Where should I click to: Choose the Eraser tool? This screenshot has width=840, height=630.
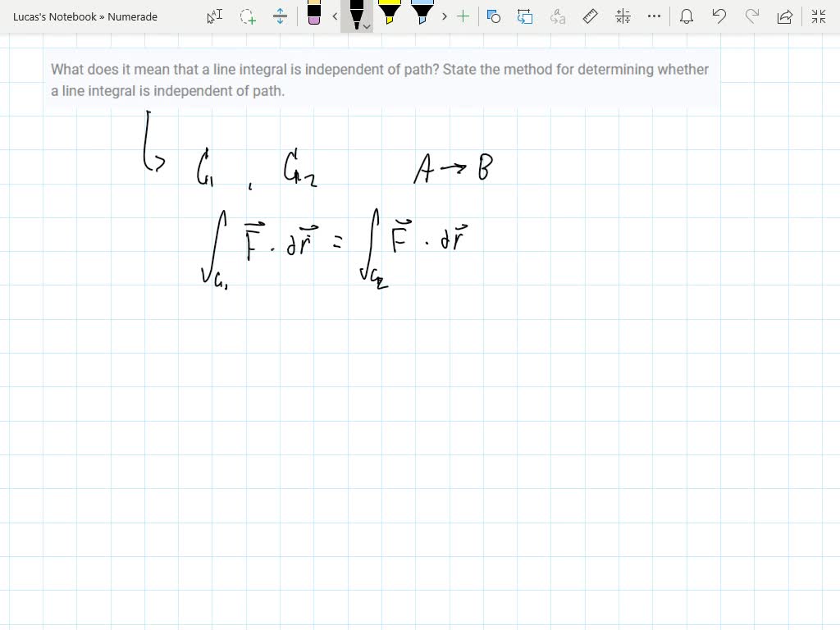click(x=316, y=15)
